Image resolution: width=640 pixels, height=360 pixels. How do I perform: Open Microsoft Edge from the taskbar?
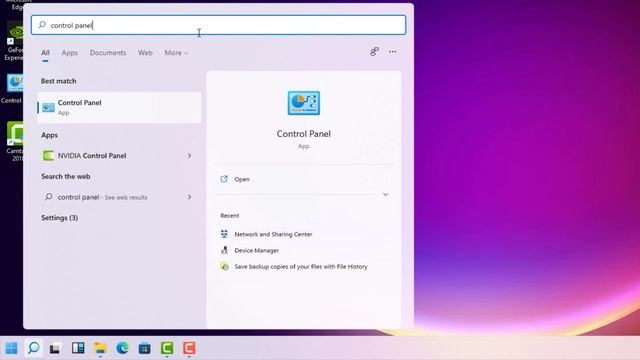tap(122, 348)
